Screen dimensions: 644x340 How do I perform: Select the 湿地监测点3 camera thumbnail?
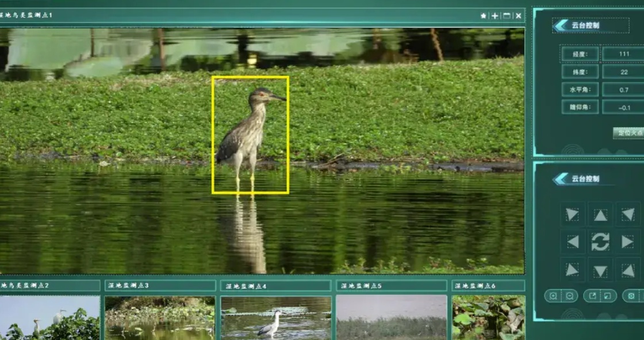pyautogui.click(x=160, y=317)
